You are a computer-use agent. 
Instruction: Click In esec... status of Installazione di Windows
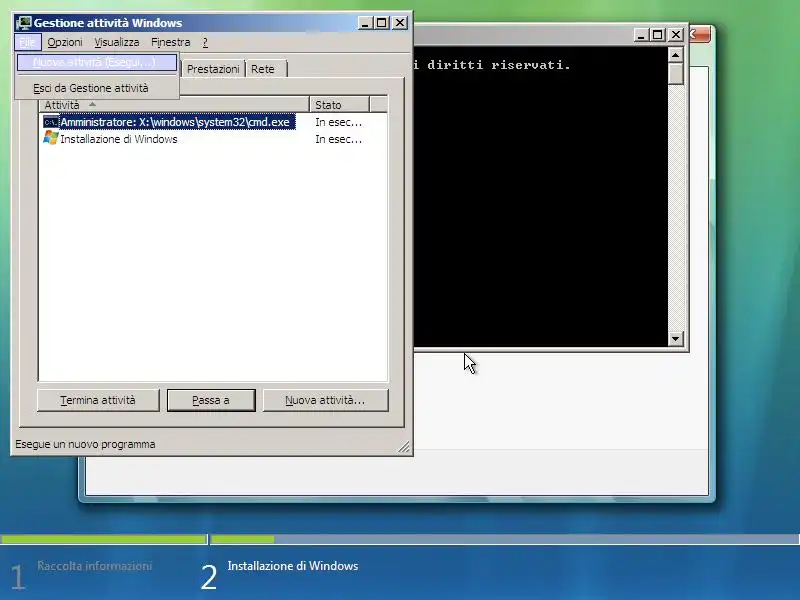tap(338, 139)
